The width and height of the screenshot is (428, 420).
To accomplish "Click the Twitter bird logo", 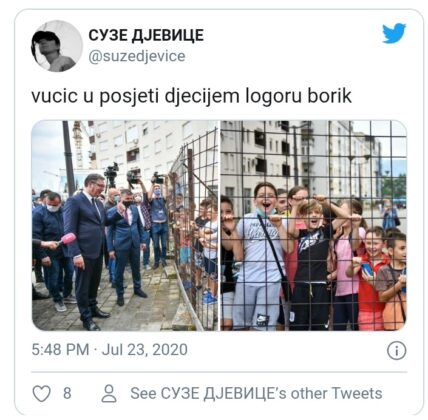I will (394, 33).
